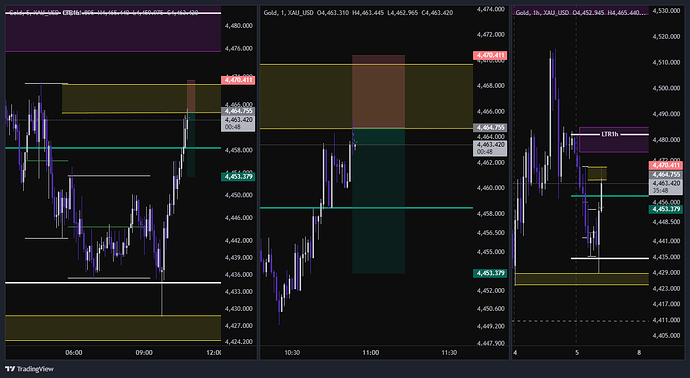Viewport: 690px width, 378px height.
Task: Click the 11:30 time label
Action: (449, 352)
